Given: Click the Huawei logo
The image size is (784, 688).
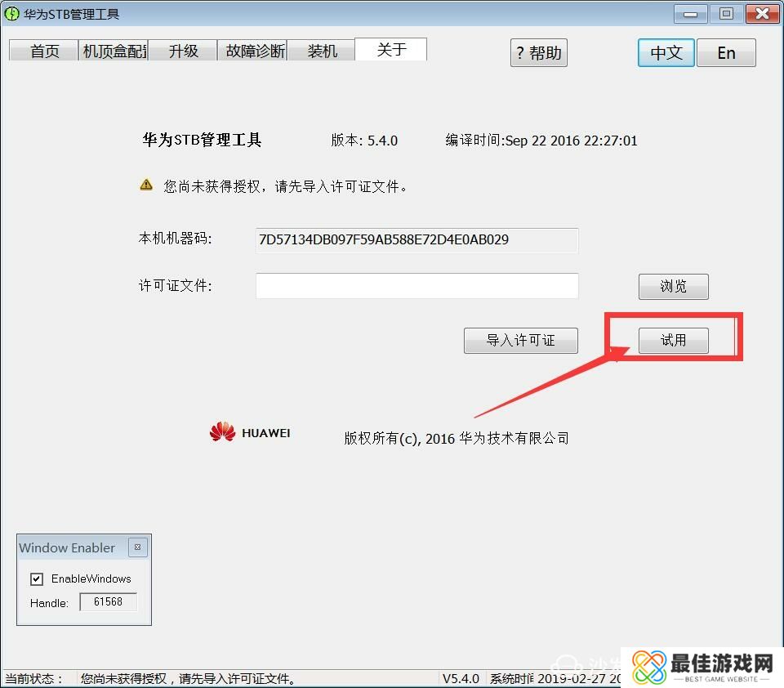Looking at the screenshot, I should point(250,432).
